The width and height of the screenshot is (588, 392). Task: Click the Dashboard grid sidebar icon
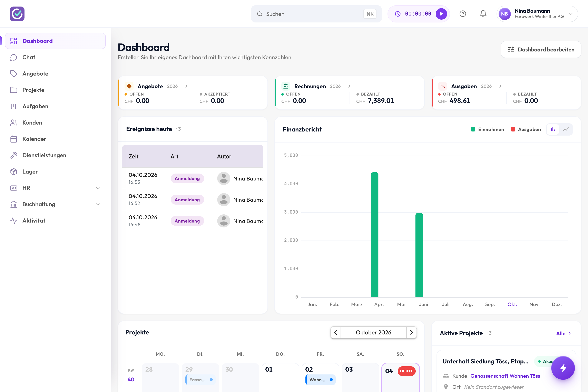point(14,41)
